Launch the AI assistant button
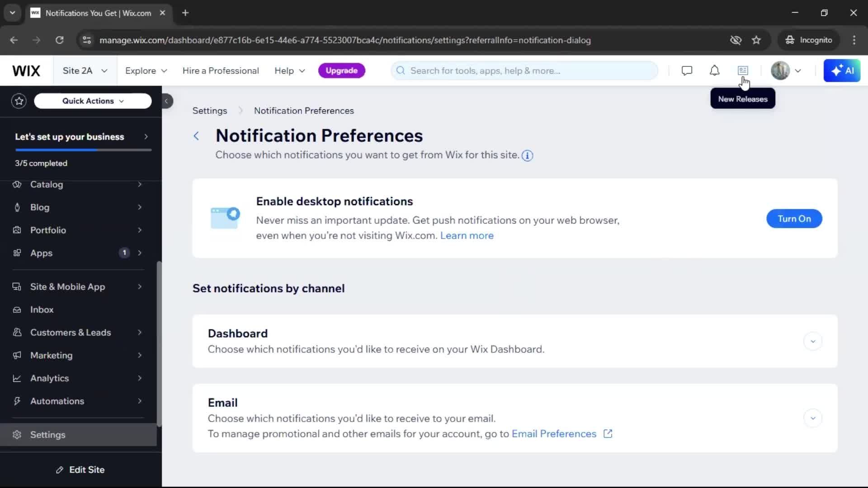Viewport: 868px width, 488px height. pyautogui.click(x=842, y=70)
